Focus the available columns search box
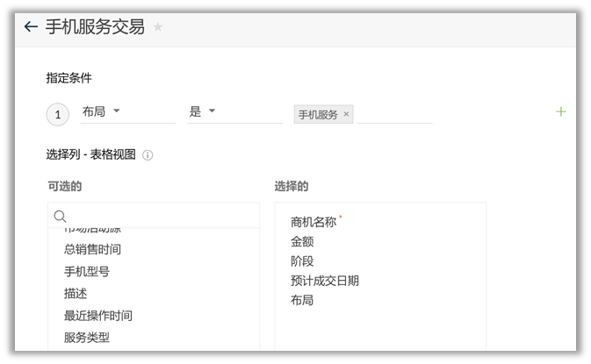The width and height of the screenshot is (591, 364). point(162,216)
